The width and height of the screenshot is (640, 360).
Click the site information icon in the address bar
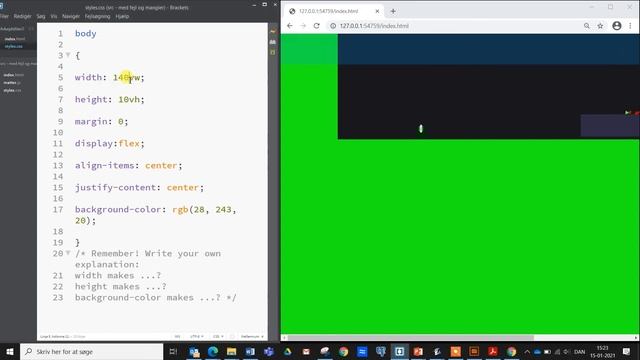[x=333, y=26]
